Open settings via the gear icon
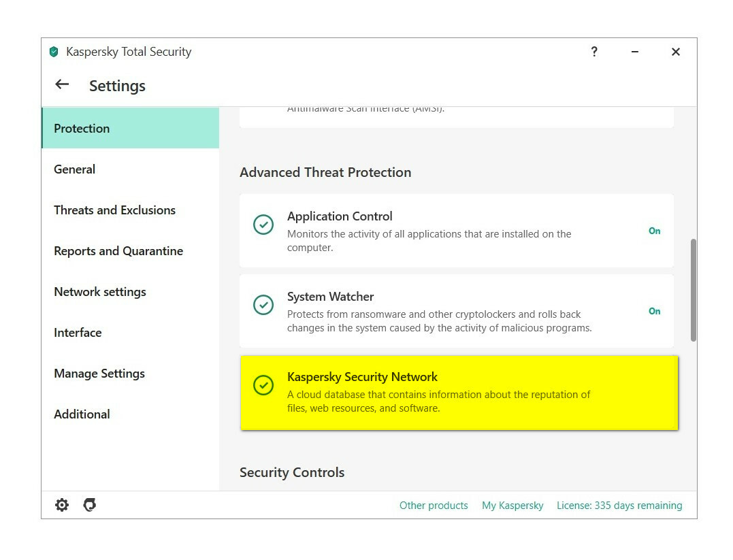This screenshot has width=733, height=560. 62,505
